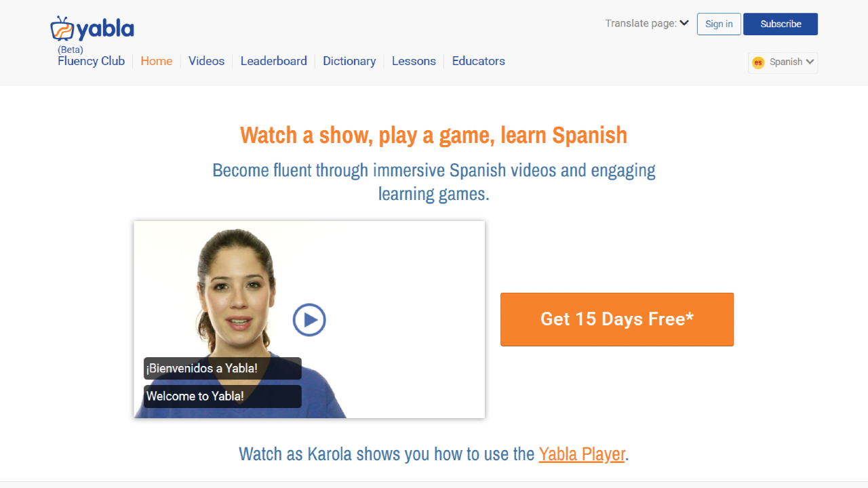868x488 pixels.
Task: Navigate to the Leaderboard page
Action: pos(273,61)
